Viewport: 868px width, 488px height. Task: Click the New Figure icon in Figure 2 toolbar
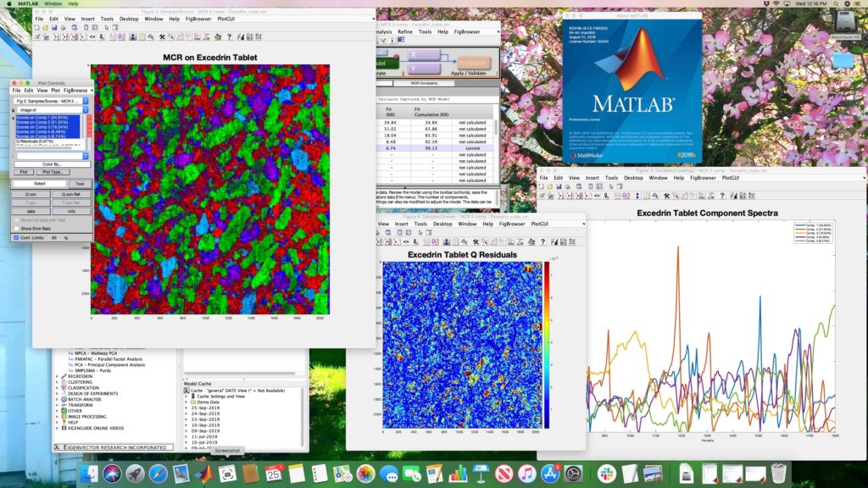37,27
